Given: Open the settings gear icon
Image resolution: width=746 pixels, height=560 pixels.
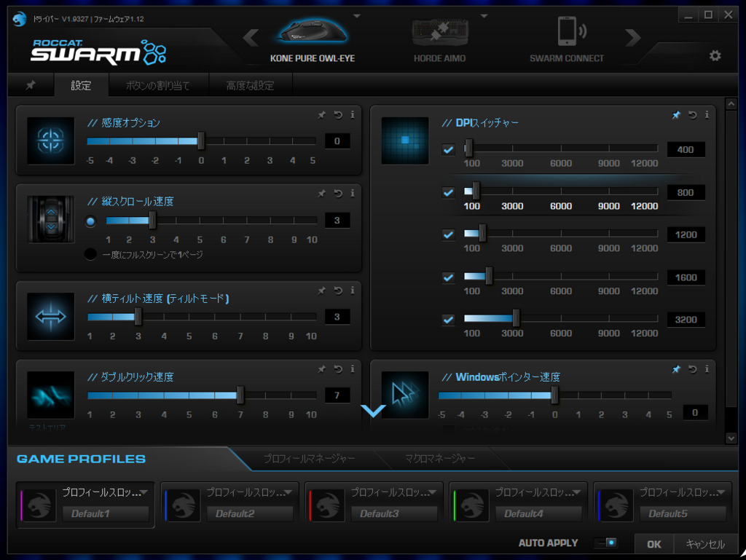Looking at the screenshot, I should 715,55.
